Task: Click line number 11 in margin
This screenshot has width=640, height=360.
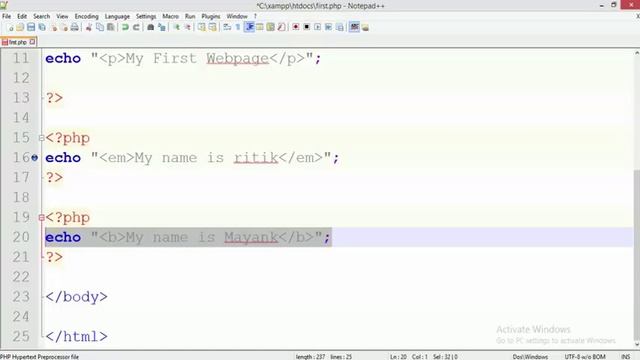Action: (21, 58)
